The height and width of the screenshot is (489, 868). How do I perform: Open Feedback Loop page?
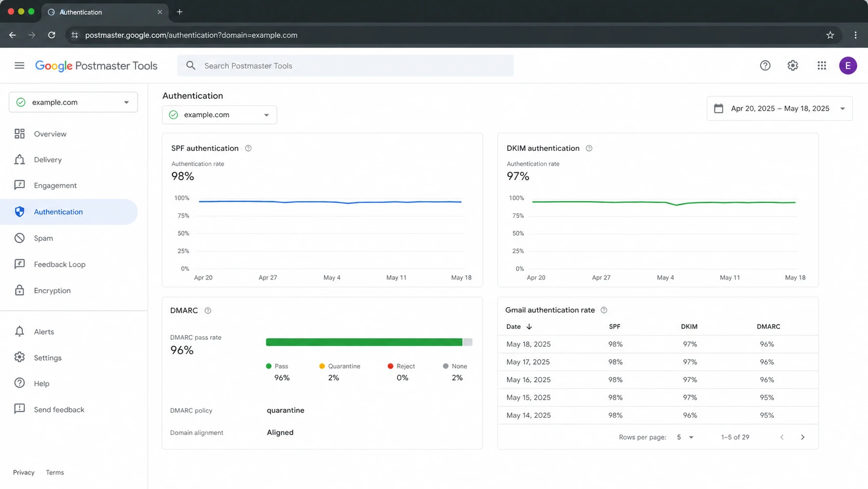[60, 264]
